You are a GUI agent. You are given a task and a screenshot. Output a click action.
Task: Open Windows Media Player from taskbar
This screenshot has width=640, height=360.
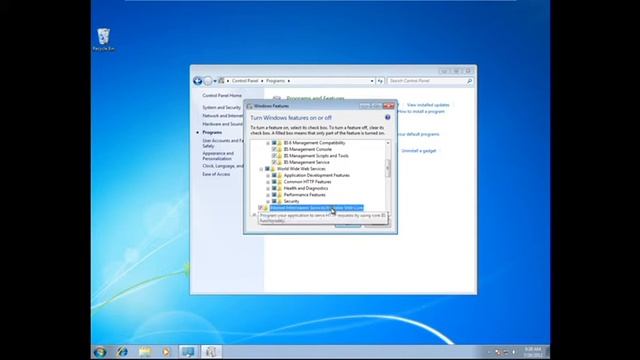166,352
